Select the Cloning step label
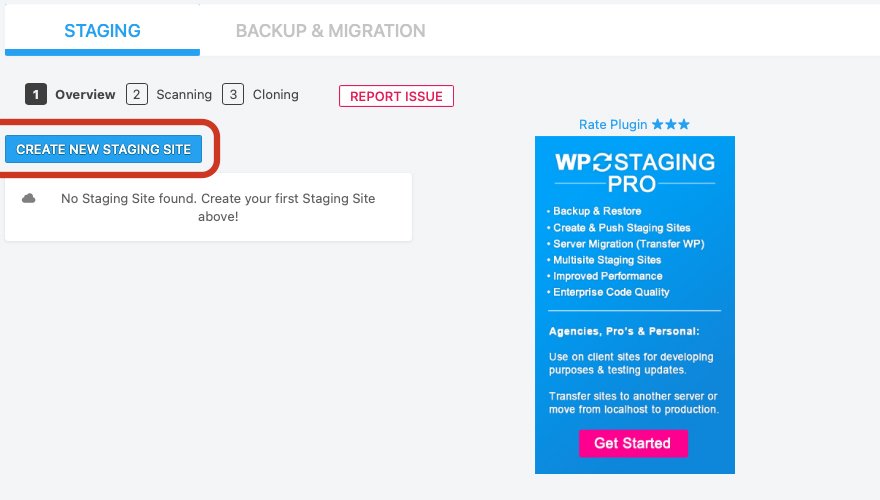 [275, 95]
